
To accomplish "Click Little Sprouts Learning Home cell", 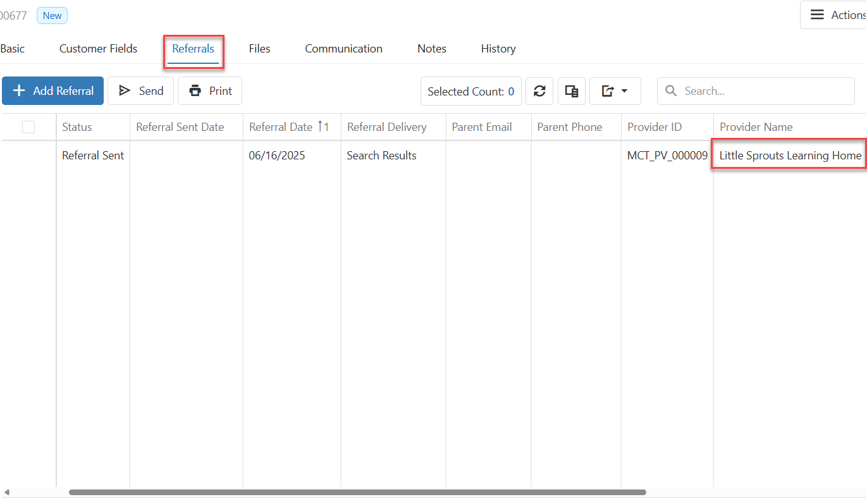I will click(790, 156).
